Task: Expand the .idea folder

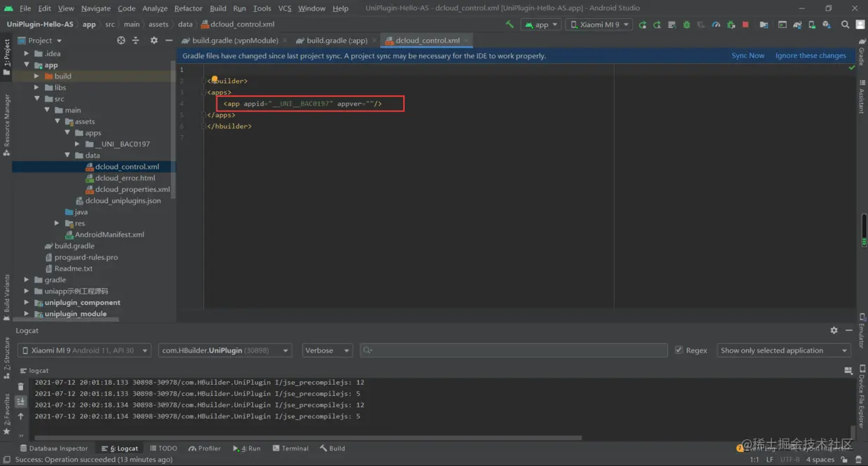Action: (27, 53)
